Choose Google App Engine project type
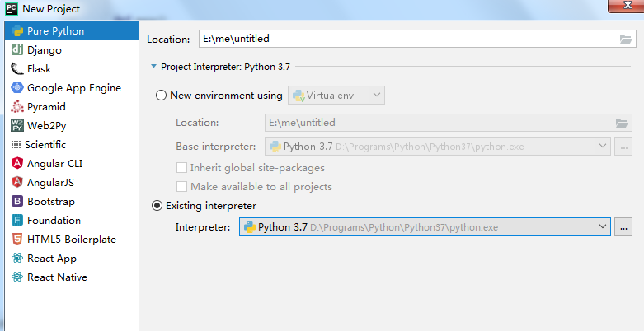This screenshot has height=331, width=644. [72, 88]
